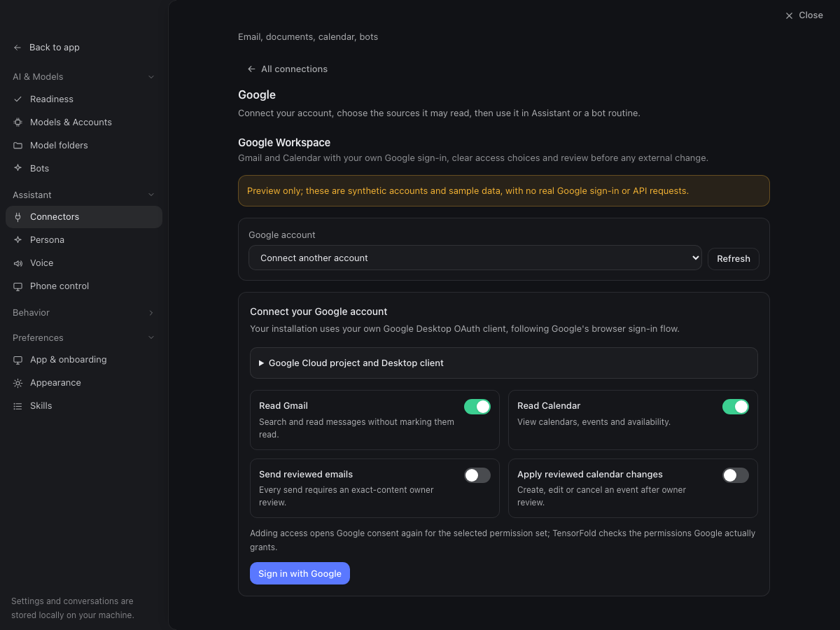Click the Read Gmail card title
Screen dimensions: 840x630
tap(283, 406)
